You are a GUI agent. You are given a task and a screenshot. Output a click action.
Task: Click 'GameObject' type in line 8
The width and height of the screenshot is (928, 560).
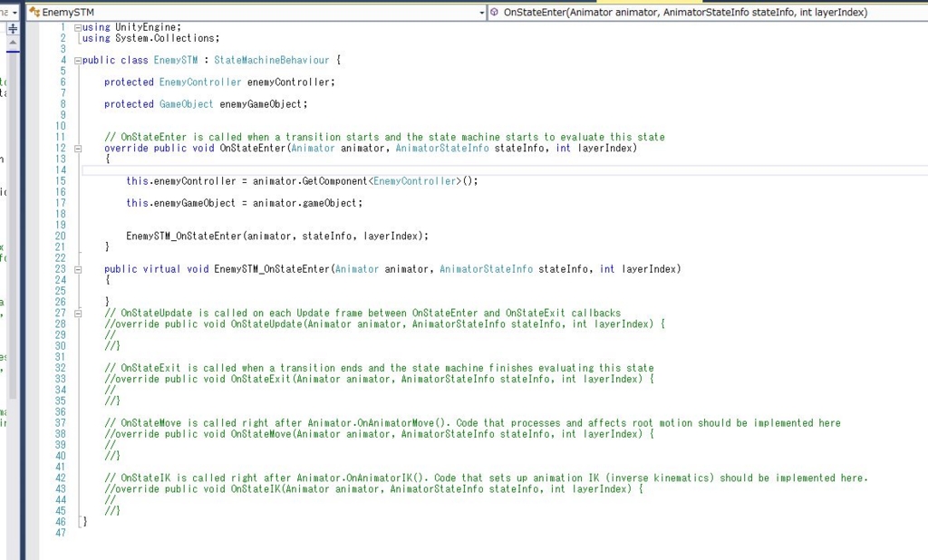[x=186, y=104]
